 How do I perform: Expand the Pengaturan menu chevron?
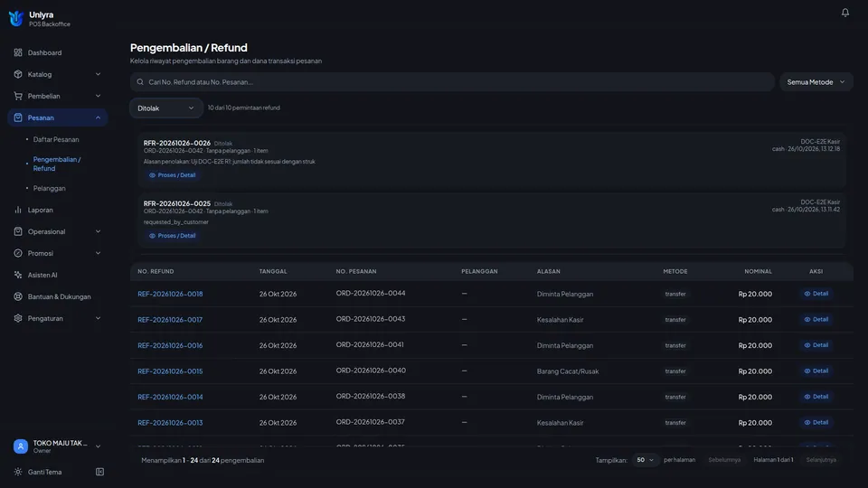pyautogui.click(x=98, y=318)
